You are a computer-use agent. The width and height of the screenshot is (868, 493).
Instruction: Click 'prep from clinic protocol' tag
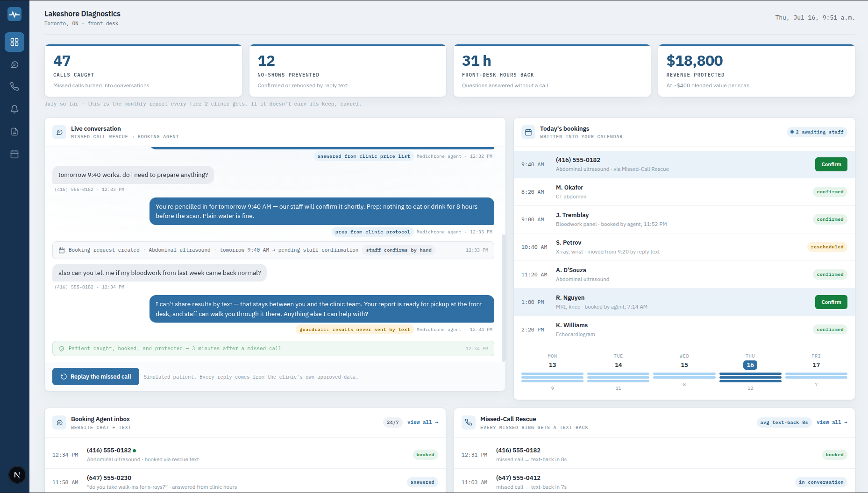(372, 232)
